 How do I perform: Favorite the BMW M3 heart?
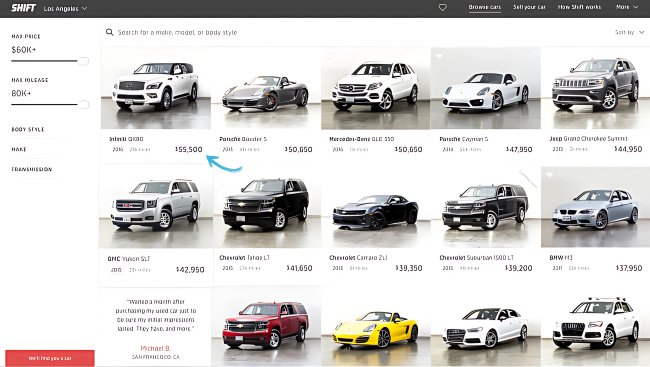point(549,175)
